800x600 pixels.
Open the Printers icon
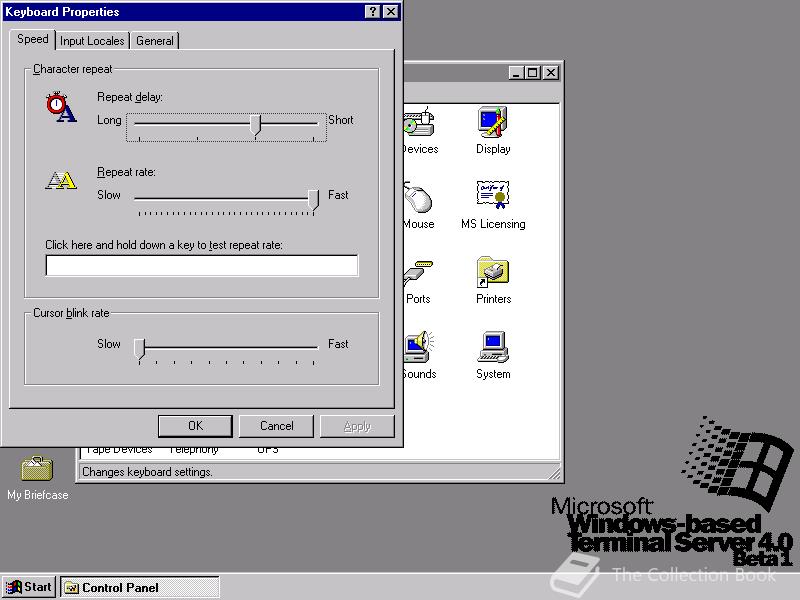point(492,272)
